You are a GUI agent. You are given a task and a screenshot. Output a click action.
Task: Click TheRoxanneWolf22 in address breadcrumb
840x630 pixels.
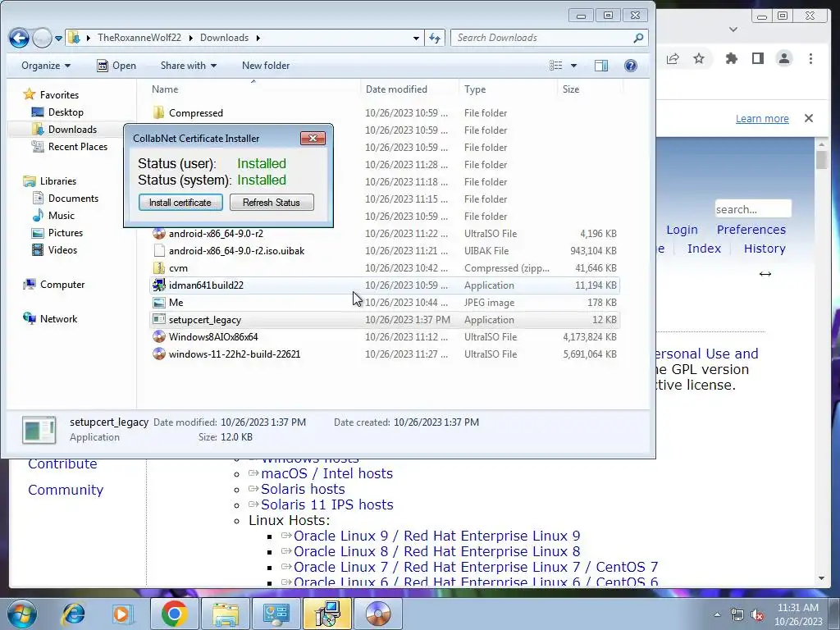[x=139, y=38]
